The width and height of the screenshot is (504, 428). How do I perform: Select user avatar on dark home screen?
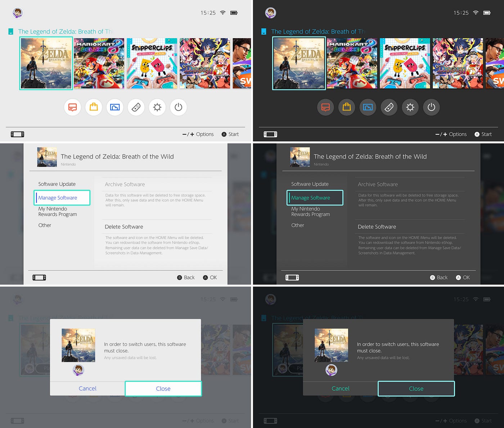tap(270, 13)
